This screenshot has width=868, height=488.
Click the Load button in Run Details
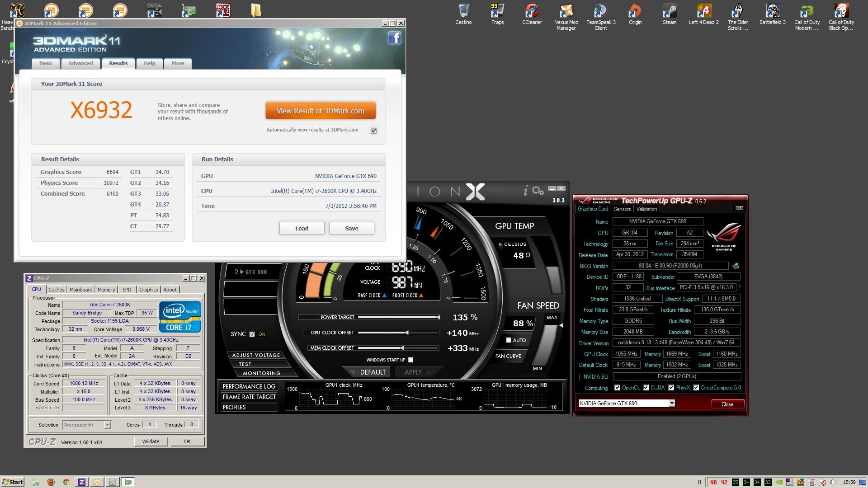click(x=302, y=228)
